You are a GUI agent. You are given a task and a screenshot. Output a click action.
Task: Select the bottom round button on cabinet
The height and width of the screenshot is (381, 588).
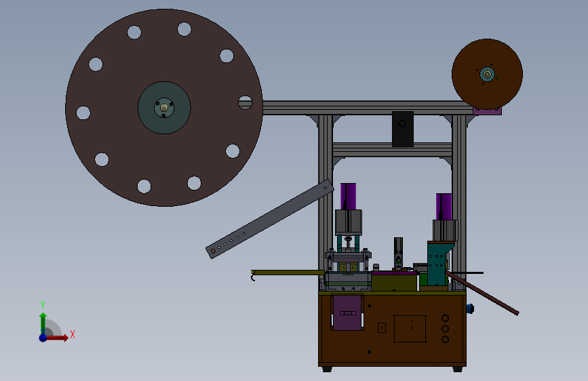coord(445,340)
